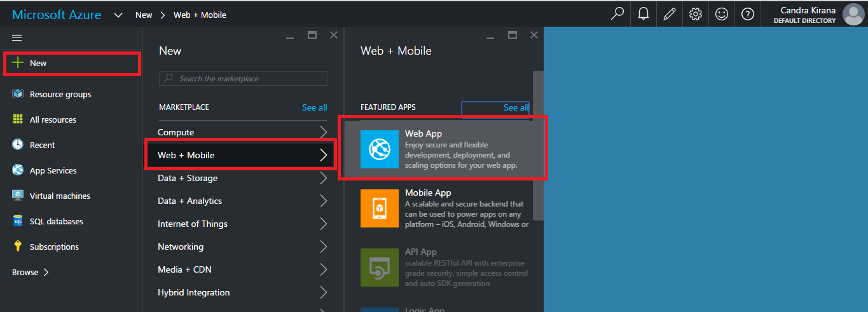Image resolution: width=868 pixels, height=312 pixels.
Task: Click the App Services globe icon
Action: (18, 170)
